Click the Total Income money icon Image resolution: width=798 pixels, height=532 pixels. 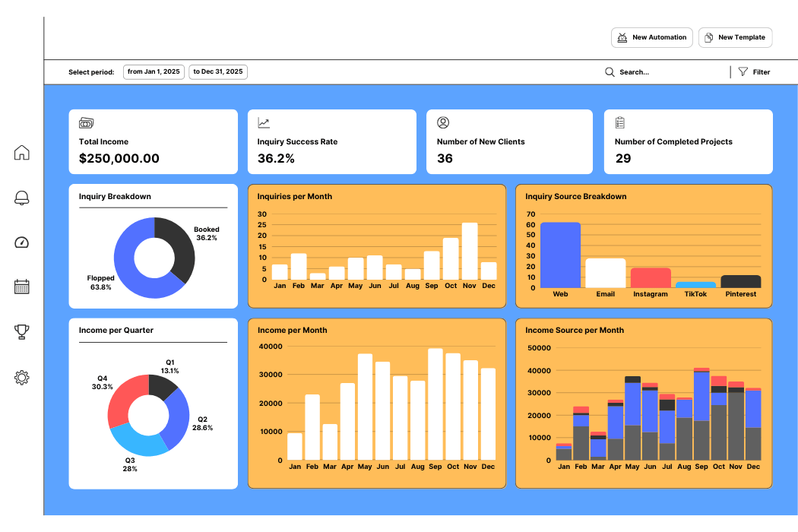tap(87, 123)
